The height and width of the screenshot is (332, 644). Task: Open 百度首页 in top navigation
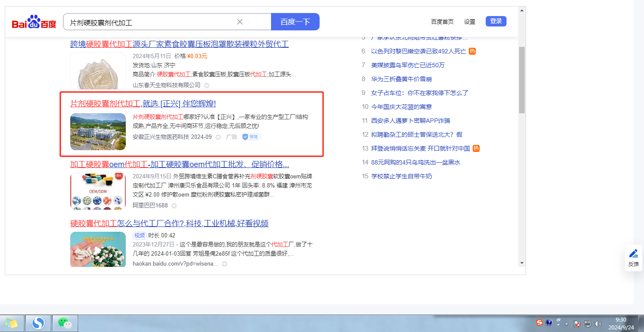coord(442,22)
